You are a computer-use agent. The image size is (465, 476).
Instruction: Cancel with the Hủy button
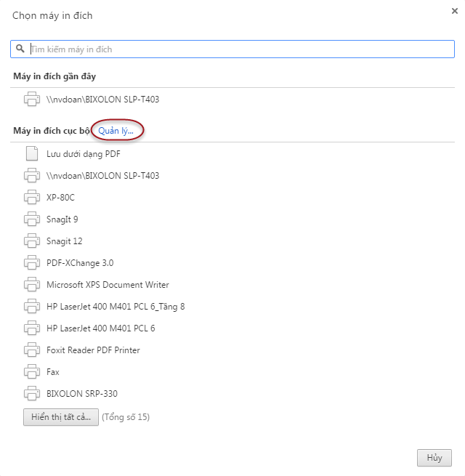(x=434, y=458)
